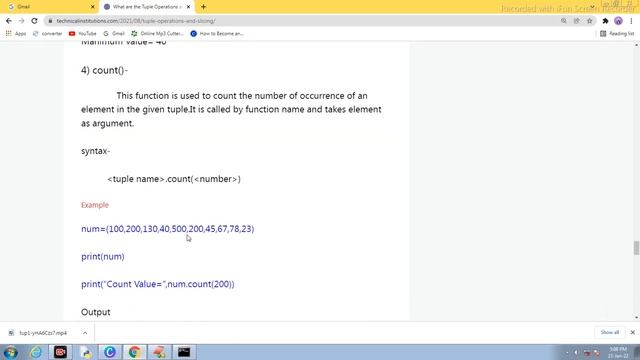Open the YouTube bookmark

(82, 33)
